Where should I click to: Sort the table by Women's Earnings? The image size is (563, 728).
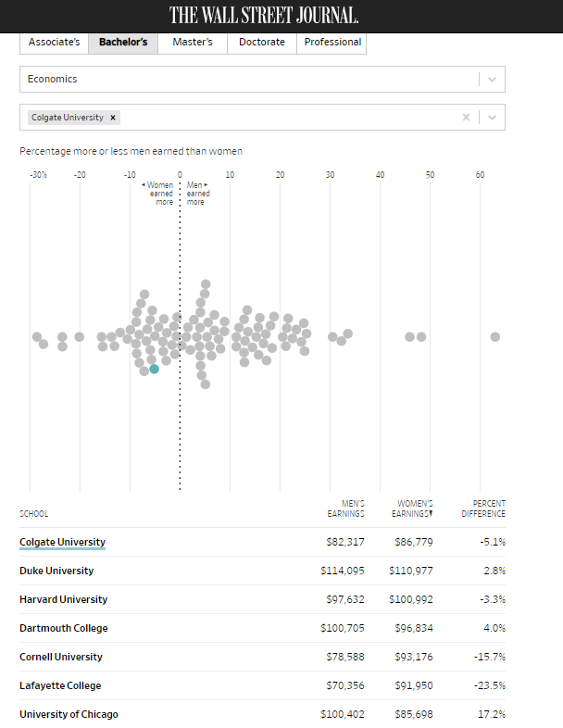[x=412, y=508]
